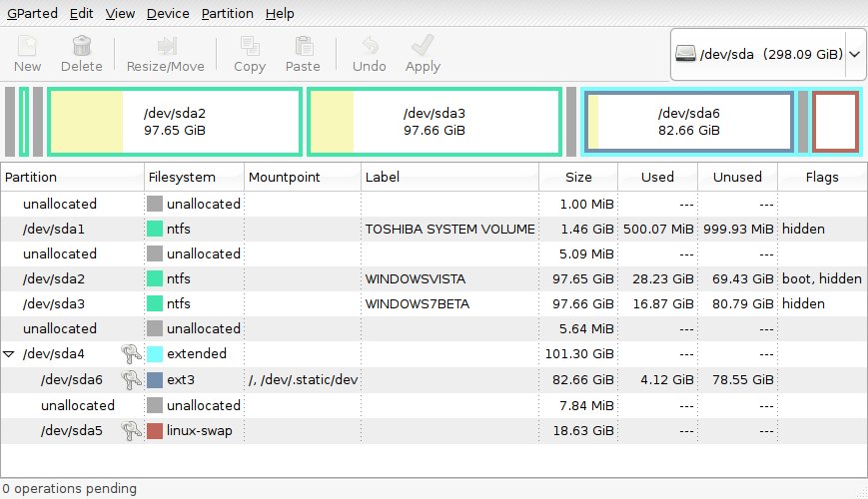Select the Resize/Move toolbar icon
Viewport: 868px width, 499px height.
(x=165, y=46)
